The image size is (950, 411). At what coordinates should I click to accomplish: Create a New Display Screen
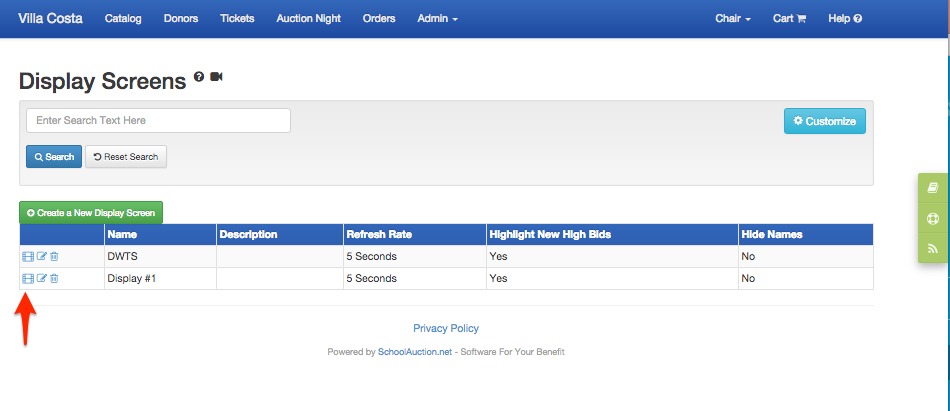[x=91, y=213]
